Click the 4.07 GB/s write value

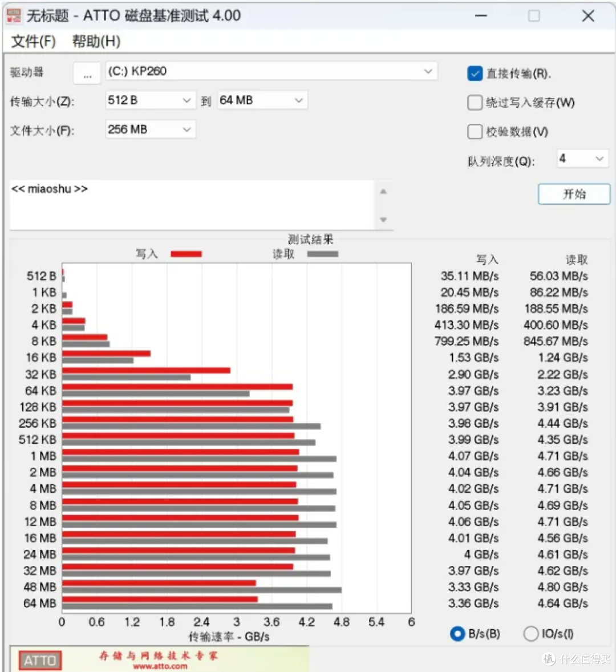(x=473, y=456)
